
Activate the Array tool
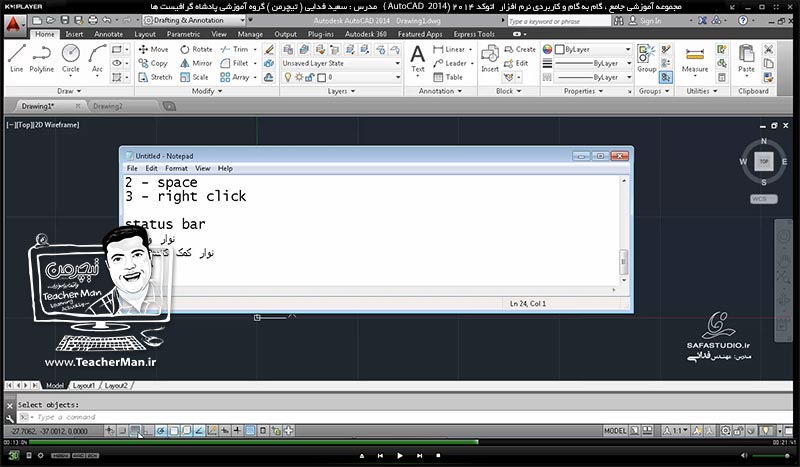point(235,77)
